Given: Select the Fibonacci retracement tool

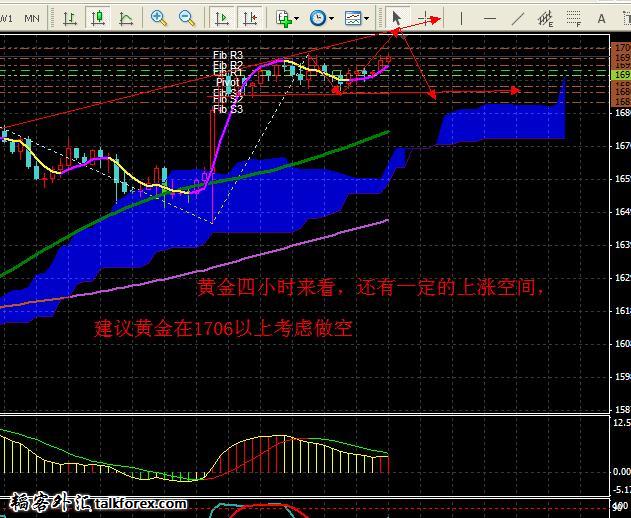Looking at the screenshot, I should tap(573, 18).
